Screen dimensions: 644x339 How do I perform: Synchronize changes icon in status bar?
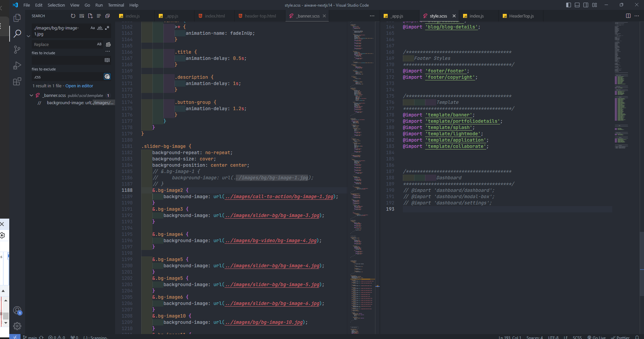41,337
